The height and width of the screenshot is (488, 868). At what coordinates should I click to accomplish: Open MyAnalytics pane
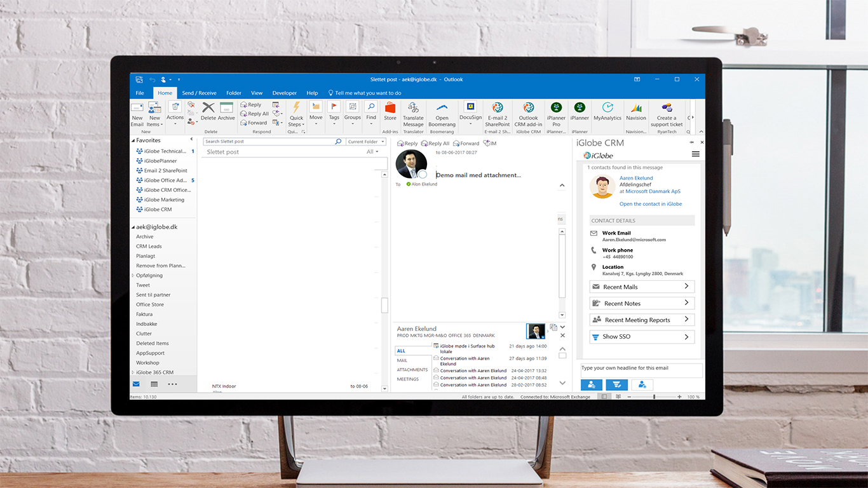coord(607,111)
